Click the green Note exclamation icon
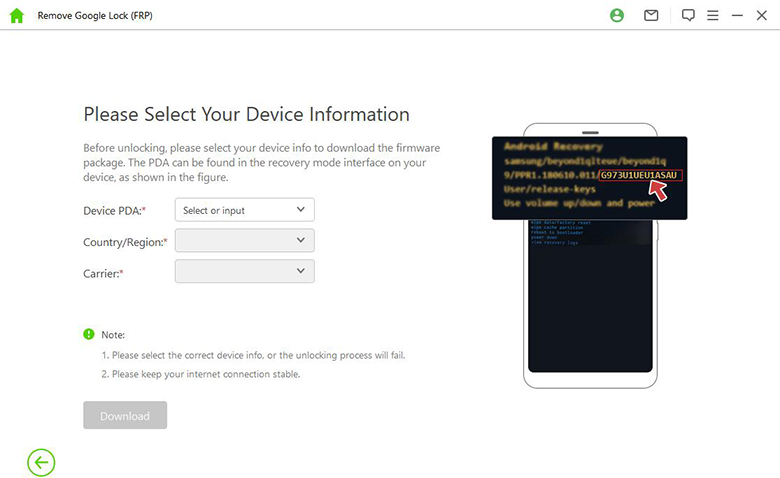 89,334
